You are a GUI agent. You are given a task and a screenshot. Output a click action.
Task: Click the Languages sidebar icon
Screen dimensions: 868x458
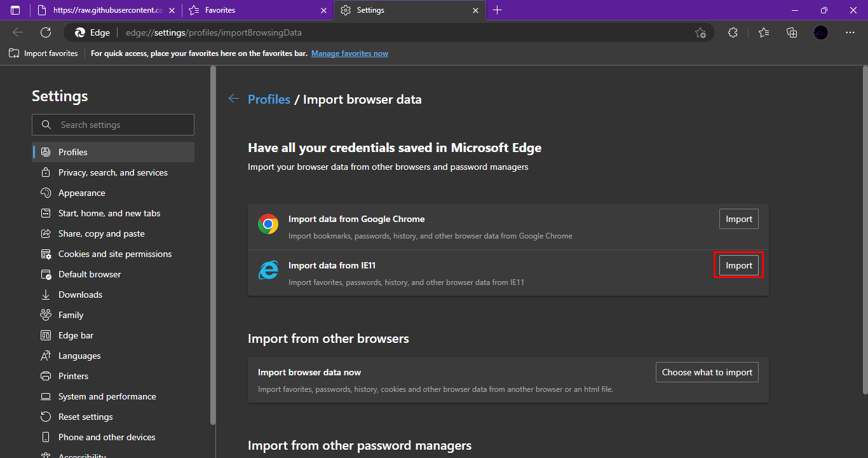(x=46, y=356)
